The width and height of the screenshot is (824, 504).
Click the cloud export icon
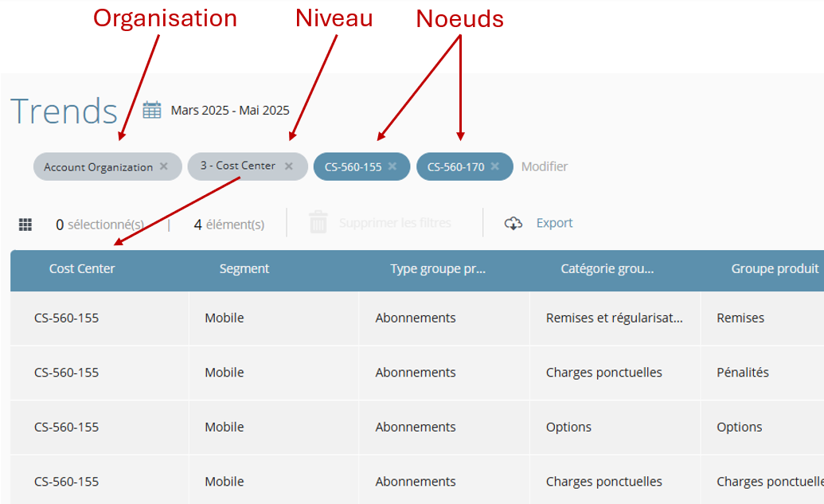coord(514,223)
